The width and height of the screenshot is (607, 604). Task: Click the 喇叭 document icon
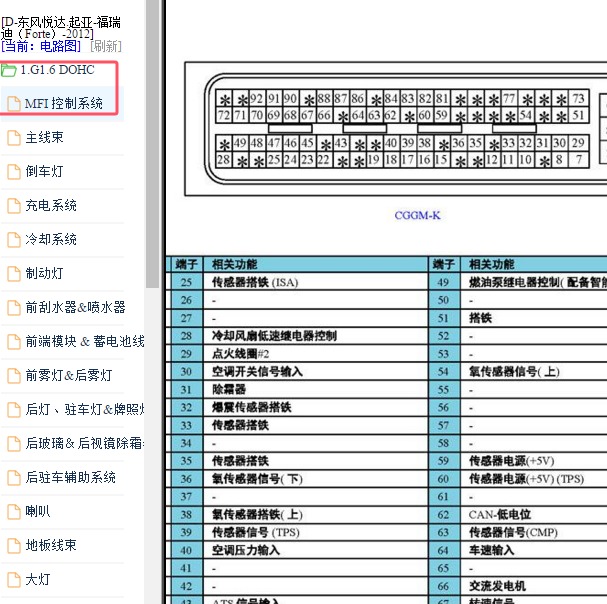pos(14,512)
